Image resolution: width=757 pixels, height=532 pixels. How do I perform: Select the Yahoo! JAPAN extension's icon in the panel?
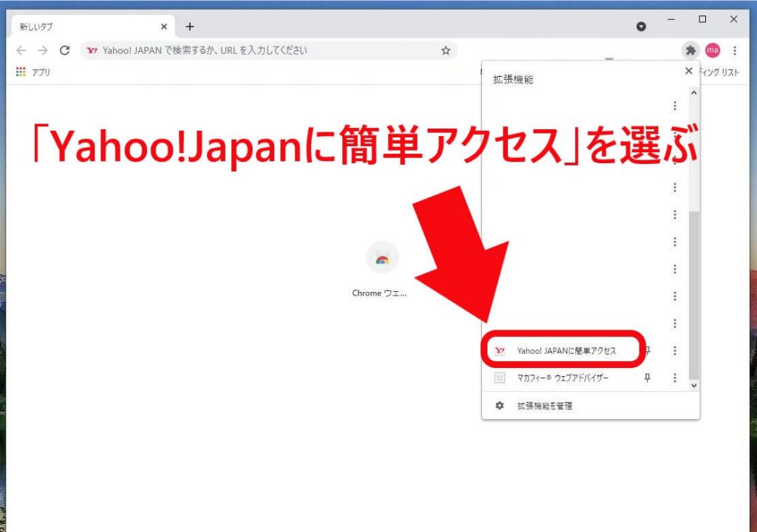[x=500, y=349]
